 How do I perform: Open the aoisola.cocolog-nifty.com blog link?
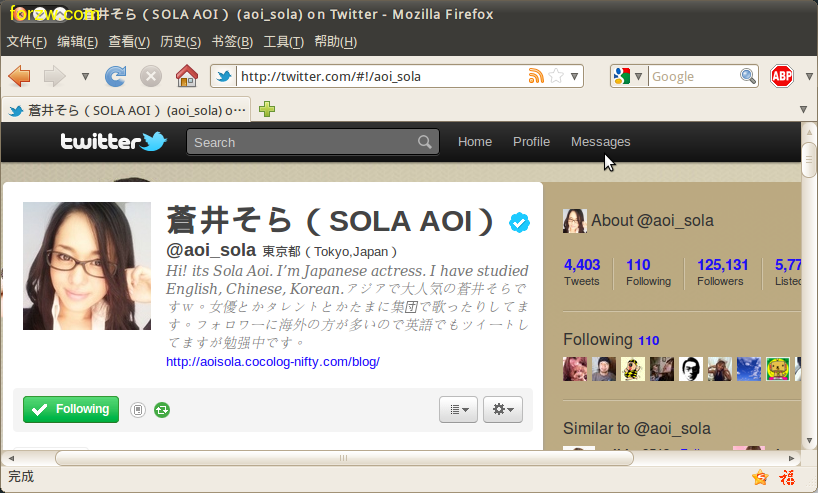[273, 362]
